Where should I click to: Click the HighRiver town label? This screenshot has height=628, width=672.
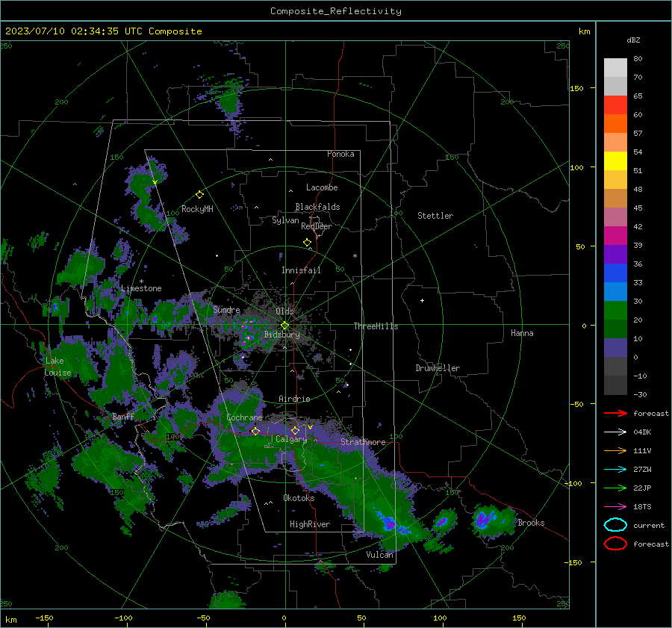coord(310,524)
